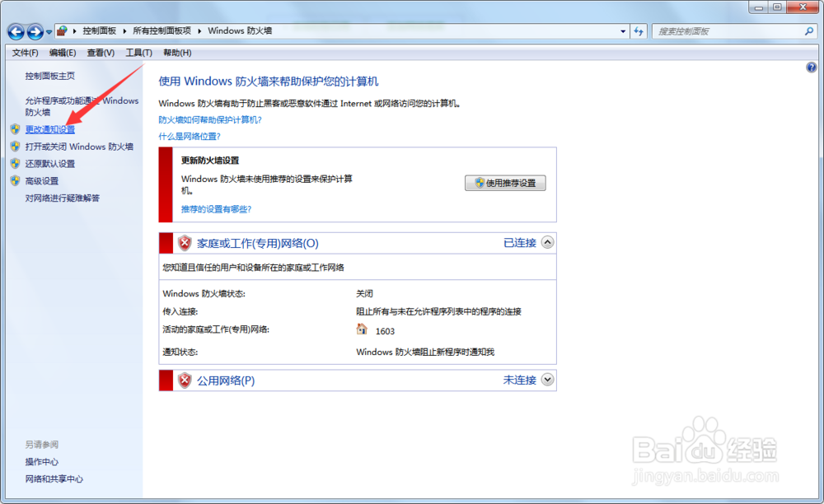The width and height of the screenshot is (824, 504).
Task: Click the 传入连接: label
Action: point(180,312)
